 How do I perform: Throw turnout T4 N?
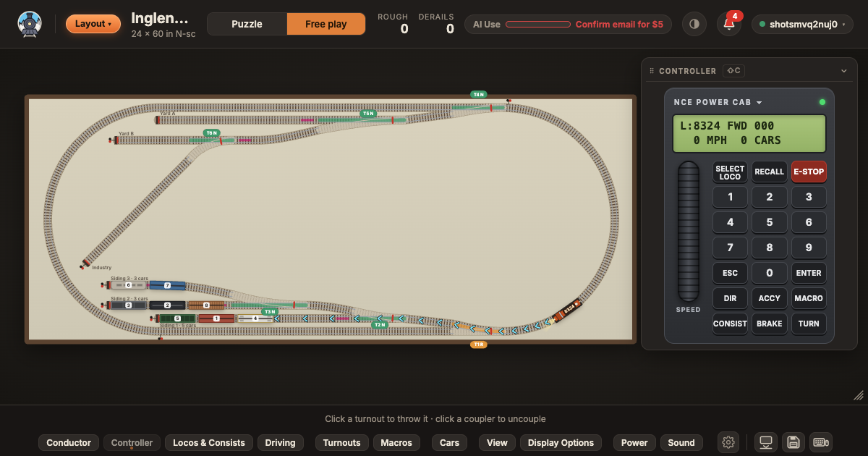point(478,94)
